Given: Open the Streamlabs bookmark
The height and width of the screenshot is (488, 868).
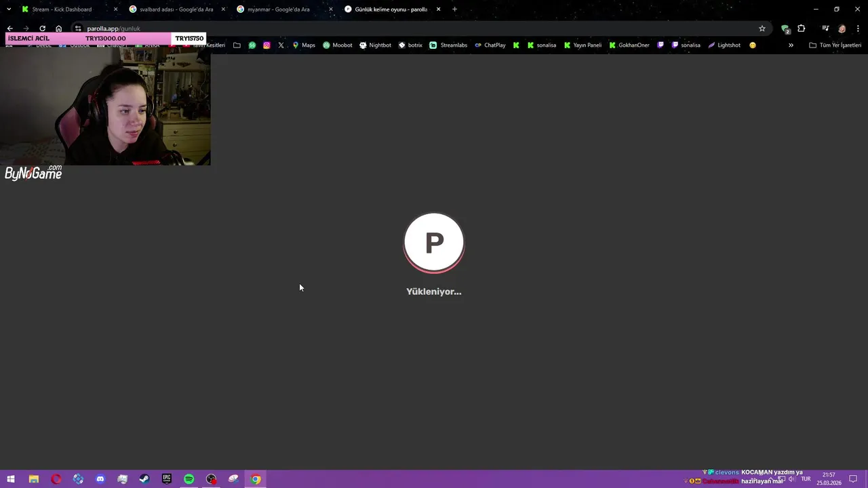Looking at the screenshot, I should click(x=448, y=45).
